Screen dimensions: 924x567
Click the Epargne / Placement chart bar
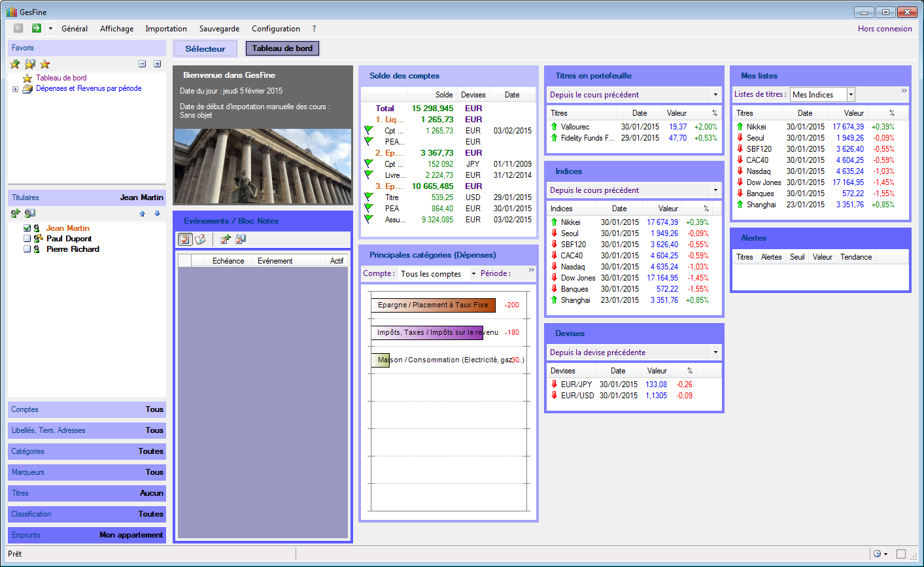pos(433,305)
